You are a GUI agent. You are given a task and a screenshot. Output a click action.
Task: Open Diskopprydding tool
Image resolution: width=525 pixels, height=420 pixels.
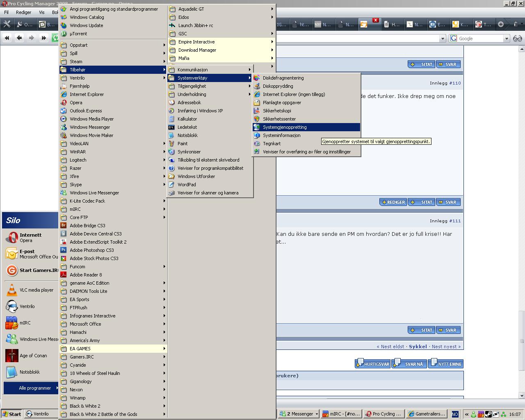click(306, 86)
